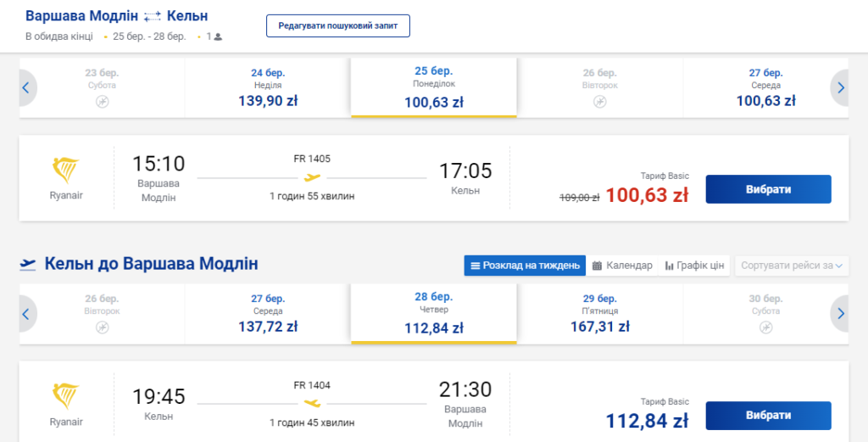Click the 112,84 zł fare on FR 1404
This screenshot has width=868, height=442.
click(x=647, y=421)
